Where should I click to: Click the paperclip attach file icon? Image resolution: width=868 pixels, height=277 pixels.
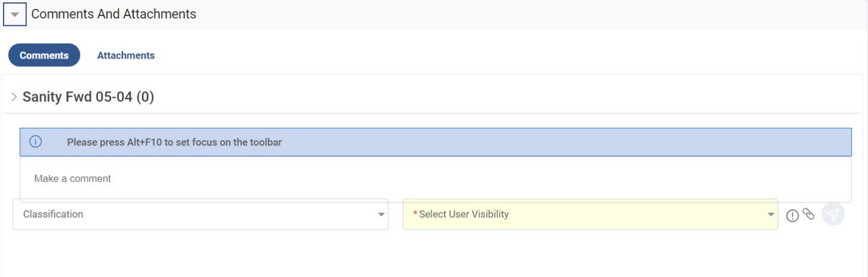point(808,214)
